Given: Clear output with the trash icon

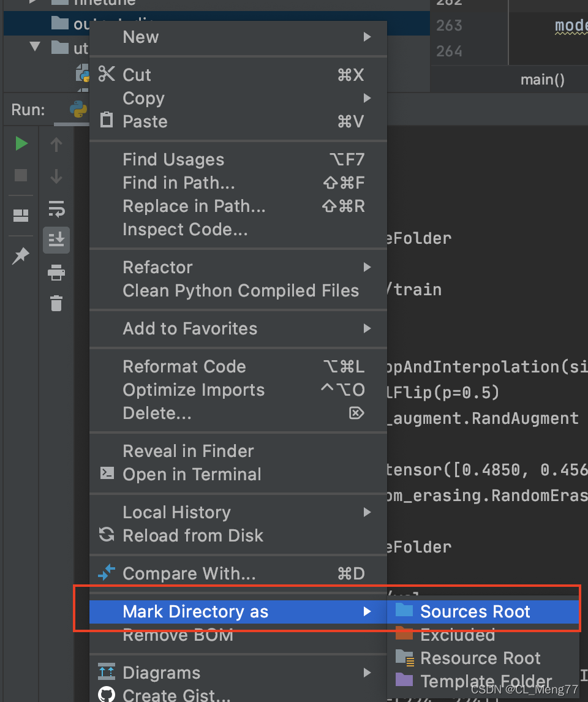Looking at the screenshot, I should pyautogui.click(x=56, y=303).
